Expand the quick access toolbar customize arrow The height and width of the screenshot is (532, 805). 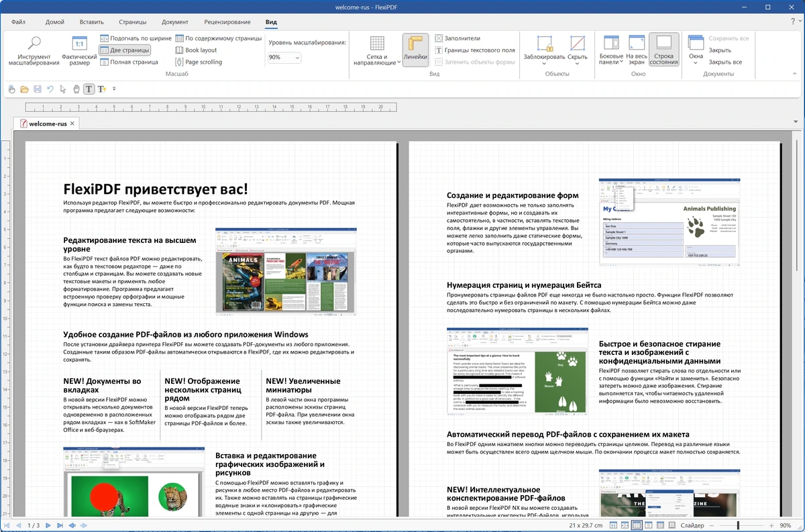[x=114, y=89]
